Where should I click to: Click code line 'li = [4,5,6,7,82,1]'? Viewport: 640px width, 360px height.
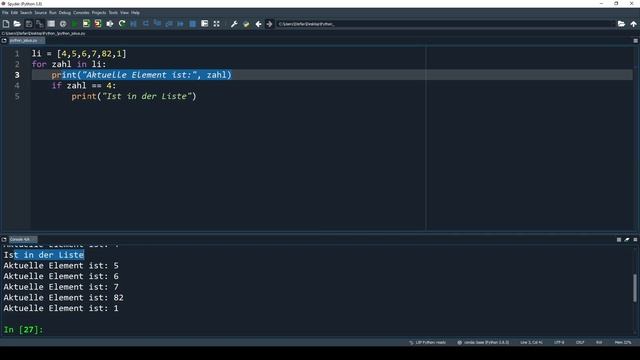tap(79, 53)
